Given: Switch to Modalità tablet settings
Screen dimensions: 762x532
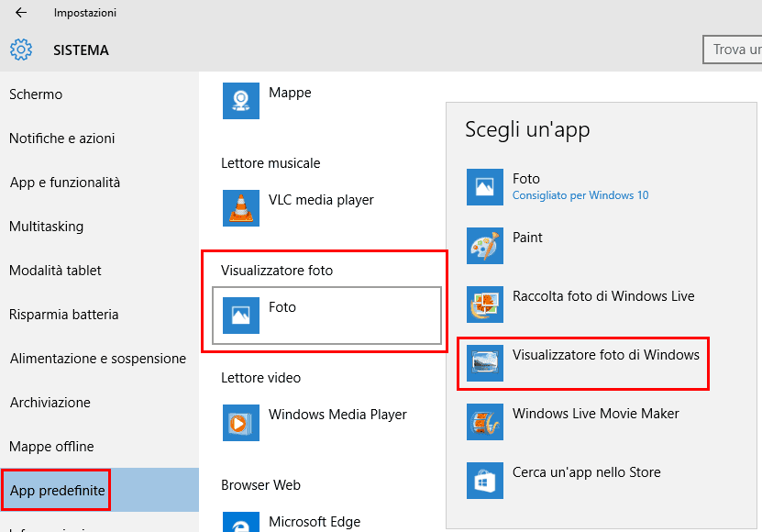Looking at the screenshot, I should click(x=55, y=271).
